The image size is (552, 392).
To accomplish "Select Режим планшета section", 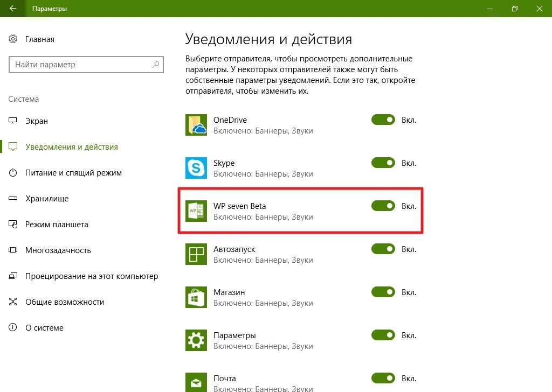I will [x=57, y=225].
